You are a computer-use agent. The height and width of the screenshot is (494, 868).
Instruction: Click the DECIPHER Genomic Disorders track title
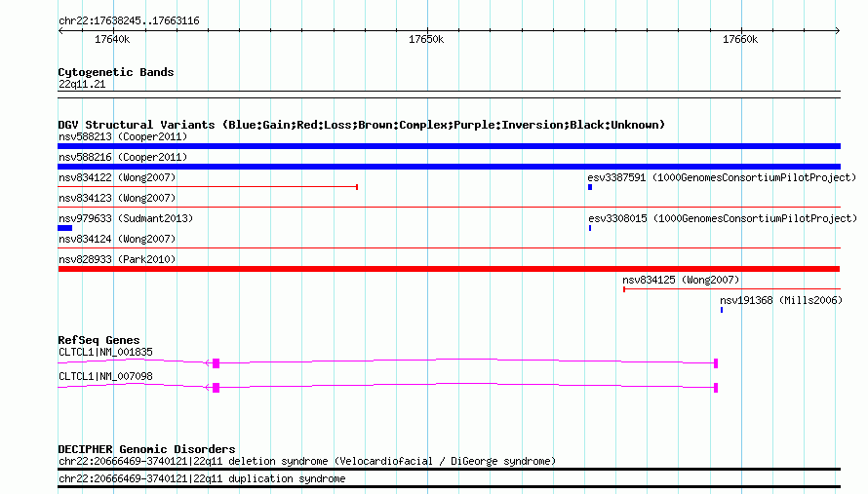[x=146, y=449]
